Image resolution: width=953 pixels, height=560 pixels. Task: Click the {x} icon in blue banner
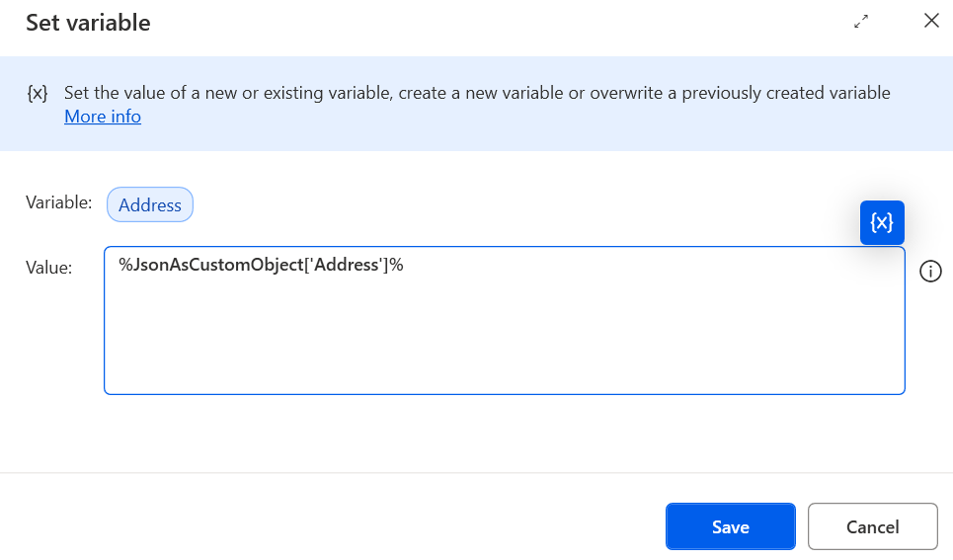coord(38,93)
